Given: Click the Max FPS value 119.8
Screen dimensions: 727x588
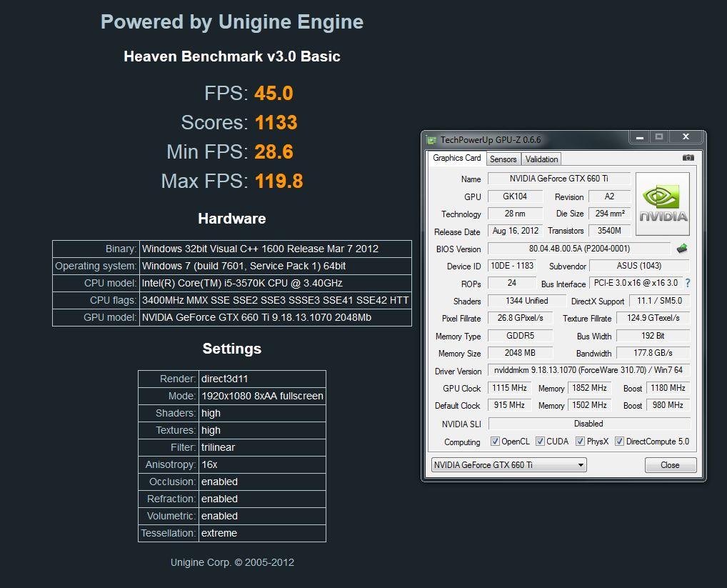Looking at the screenshot, I should click(x=279, y=181).
